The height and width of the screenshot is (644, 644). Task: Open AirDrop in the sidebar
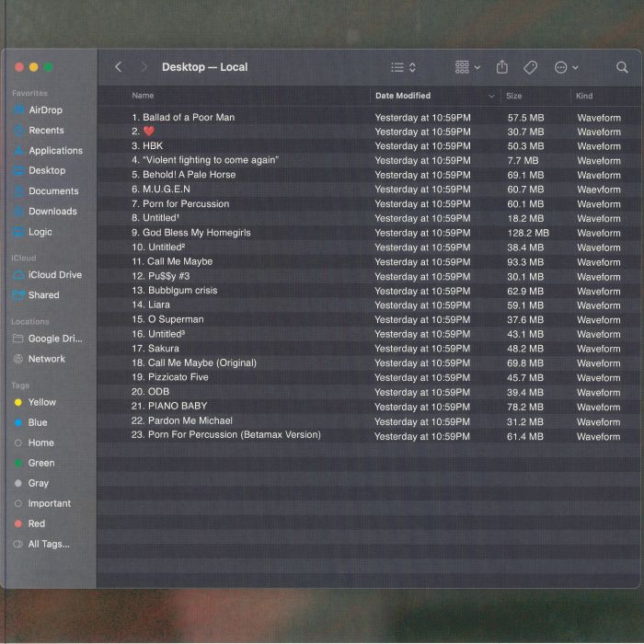point(39,110)
